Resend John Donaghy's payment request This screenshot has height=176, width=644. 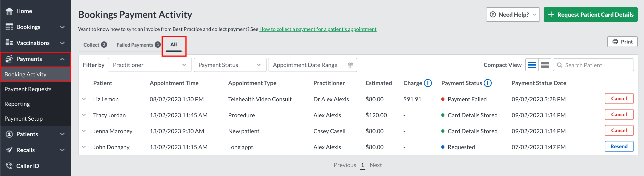point(619,147)
